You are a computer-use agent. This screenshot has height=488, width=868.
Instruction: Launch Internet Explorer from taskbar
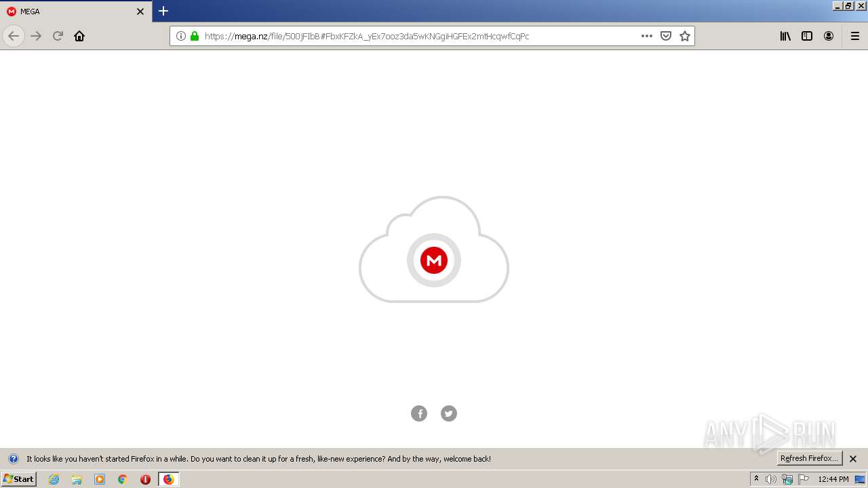54,479
